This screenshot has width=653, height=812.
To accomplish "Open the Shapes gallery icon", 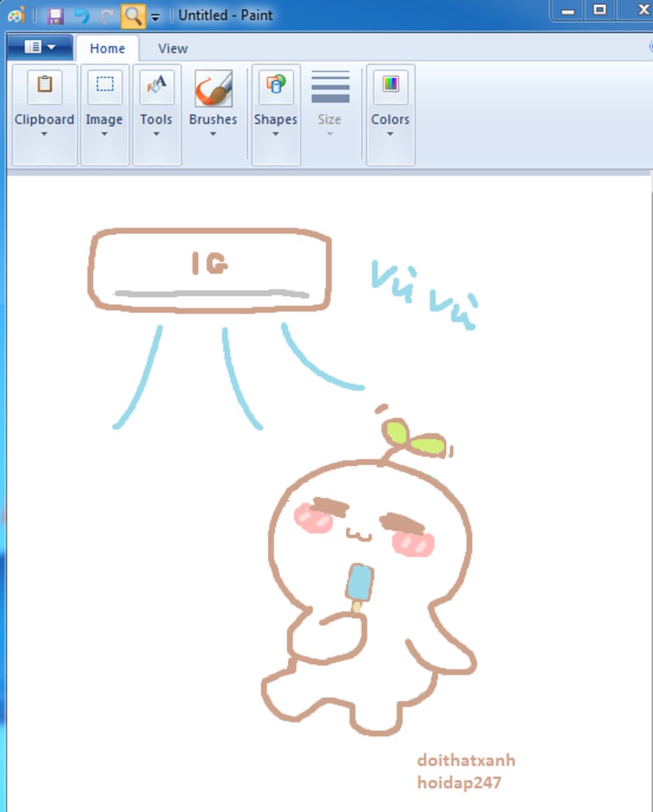I will [x=275, y=86].
